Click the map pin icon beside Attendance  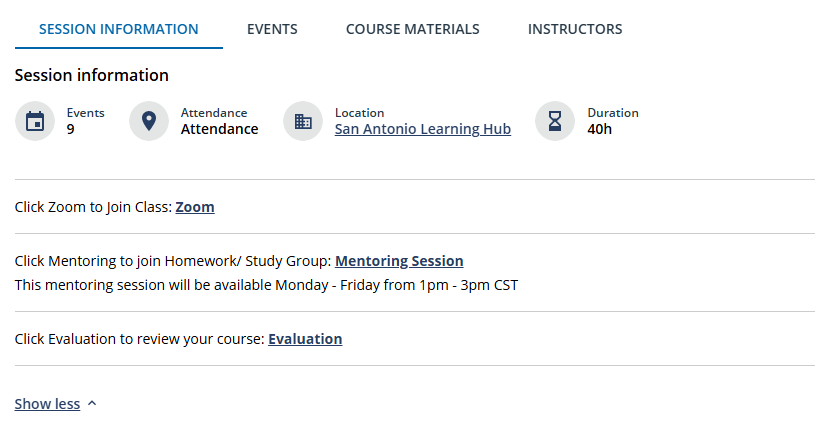point(149,121)
